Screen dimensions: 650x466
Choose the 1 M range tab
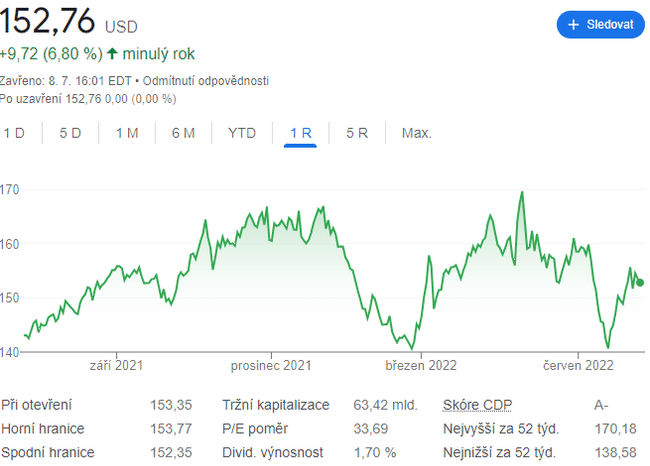click(126, 133)
